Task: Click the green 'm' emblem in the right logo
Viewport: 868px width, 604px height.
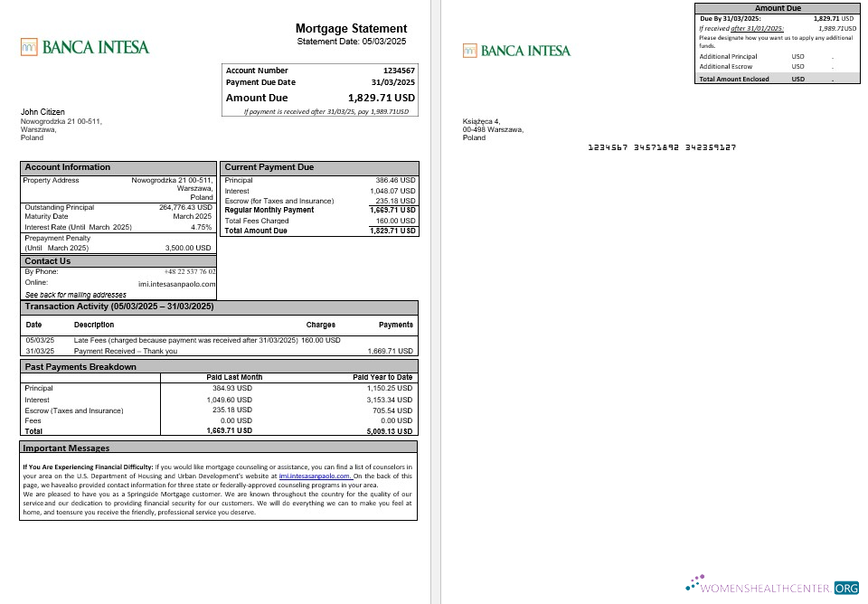Action: point(469,51)
